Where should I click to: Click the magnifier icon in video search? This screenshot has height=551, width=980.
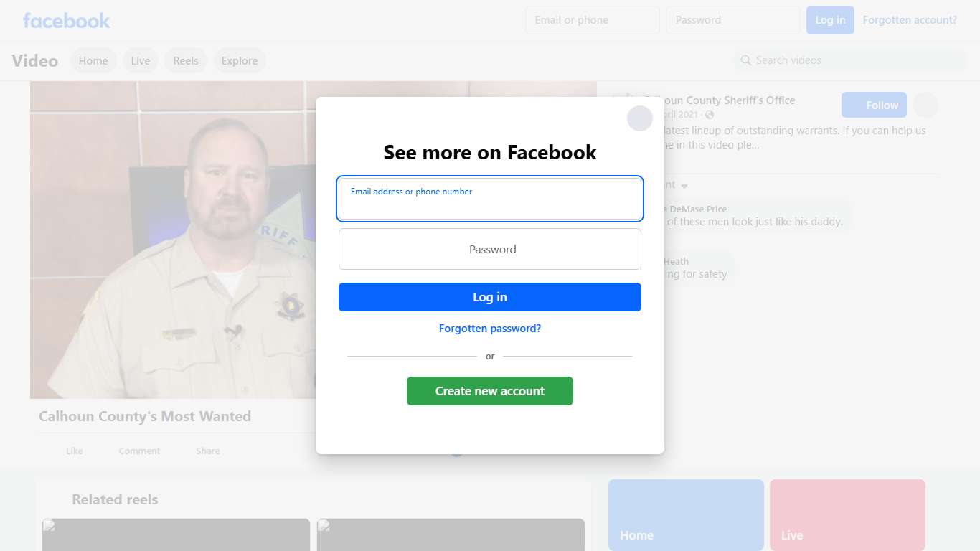pyautogui.click(x=746, y=60)
